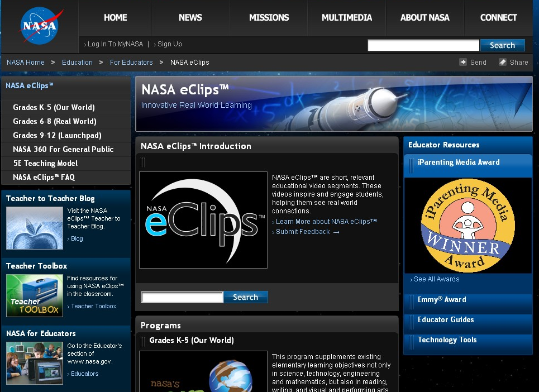The width and height of the screenshot is (539, 392).
Task: Click the iParenting Media Winner Award badge
Action: tap(468, 226)
